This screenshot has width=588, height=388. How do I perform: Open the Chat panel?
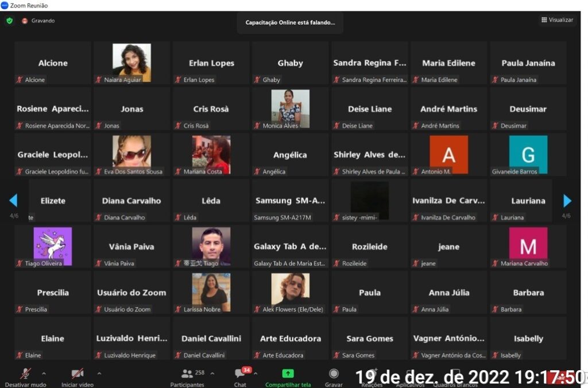pos(240,374)
